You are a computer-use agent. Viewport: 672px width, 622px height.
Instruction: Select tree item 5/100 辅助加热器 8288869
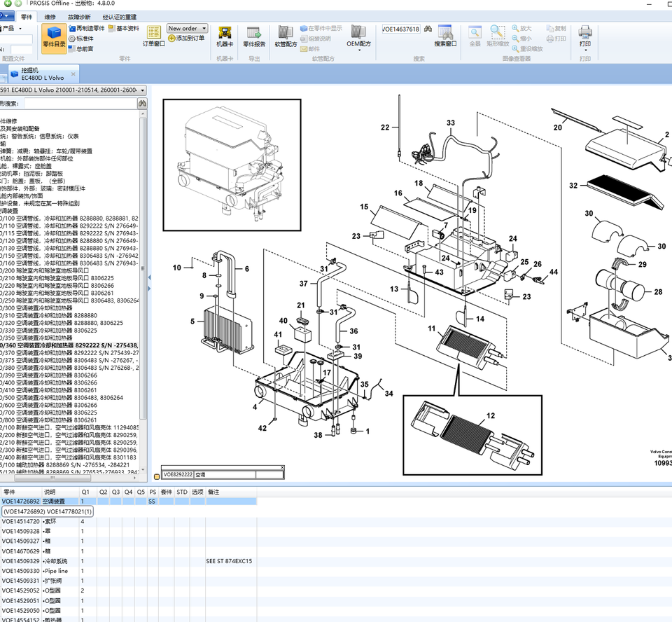click(x=64, y=464)
